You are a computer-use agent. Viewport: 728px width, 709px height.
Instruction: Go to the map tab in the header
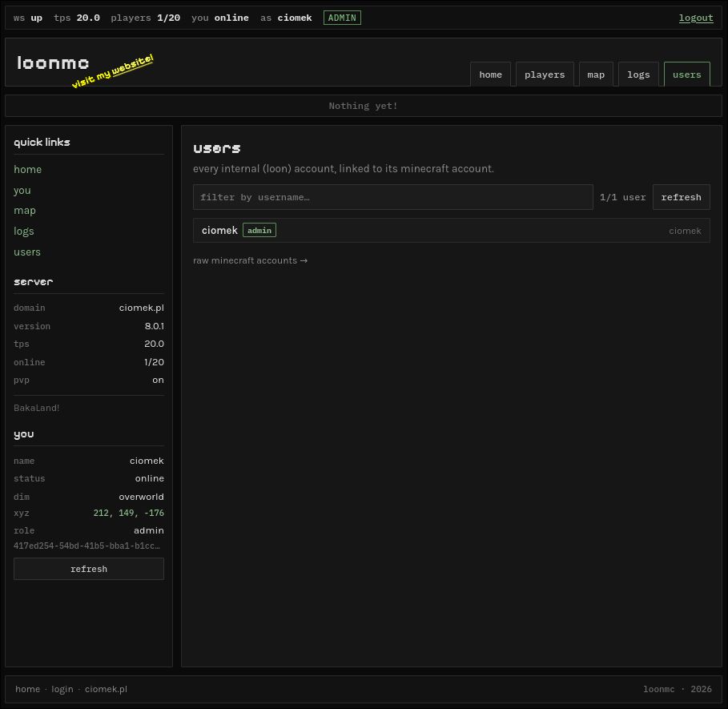(596, 75)
